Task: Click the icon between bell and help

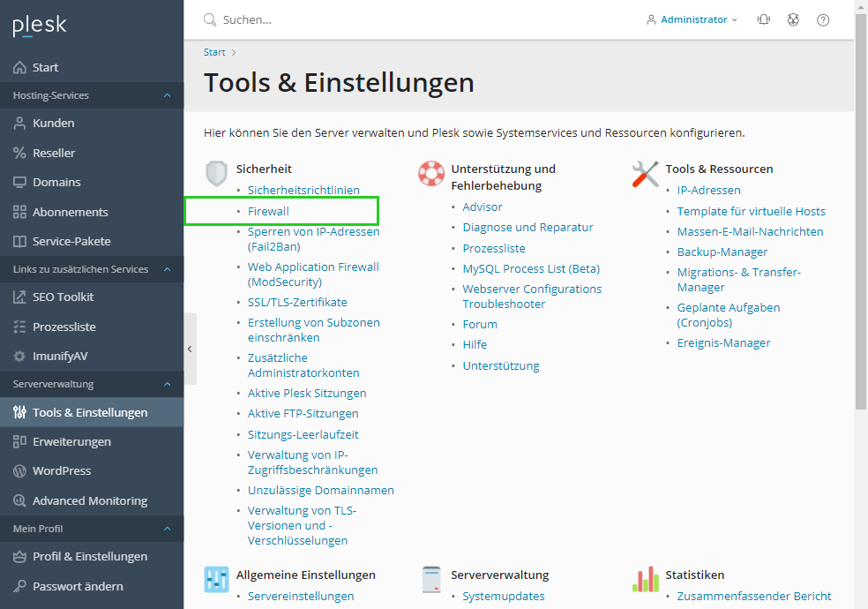Action: 793,20
